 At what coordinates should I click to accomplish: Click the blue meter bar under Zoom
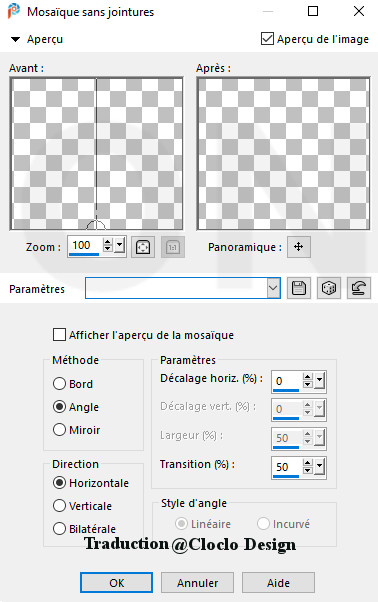coord(84,254)
